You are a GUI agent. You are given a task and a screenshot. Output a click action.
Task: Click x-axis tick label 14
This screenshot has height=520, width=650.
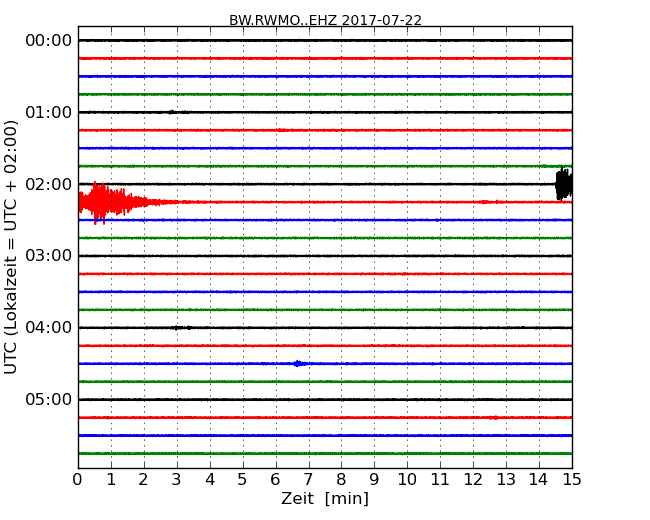click(x=539, y=480)
